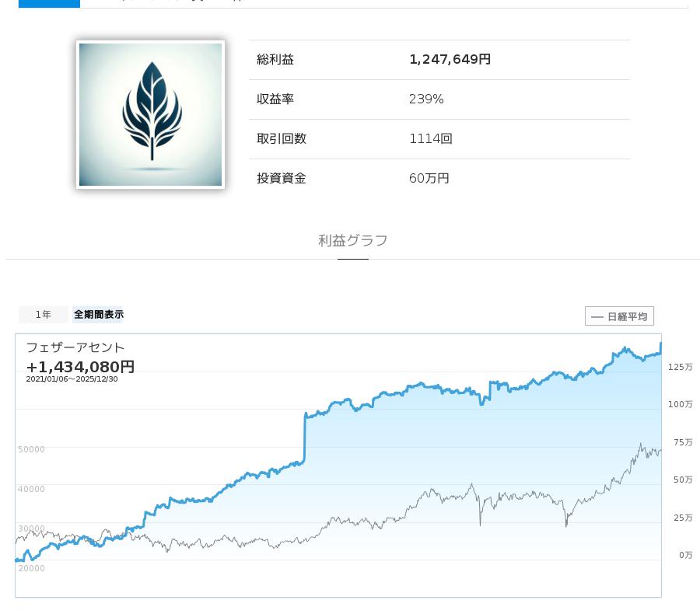Click the 収益率 row label
The height and width of the screenshot is (614, 700).
click(275, 99)
